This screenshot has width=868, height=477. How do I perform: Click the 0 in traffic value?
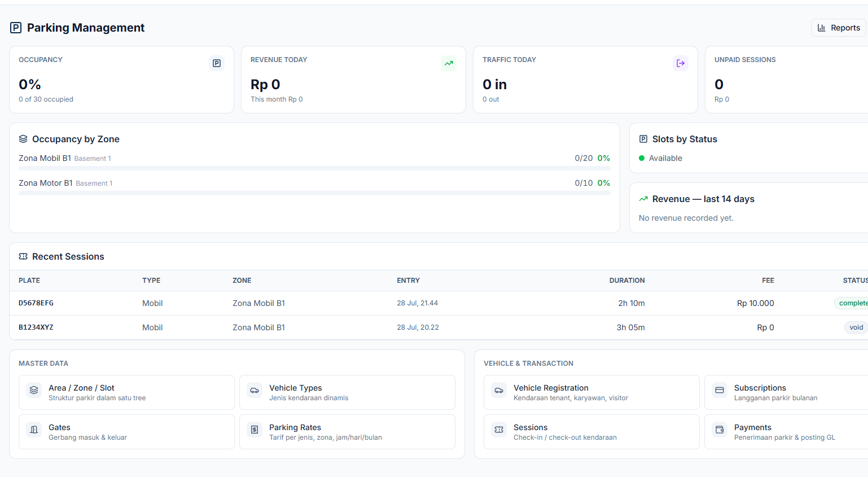tap(495, 85)
